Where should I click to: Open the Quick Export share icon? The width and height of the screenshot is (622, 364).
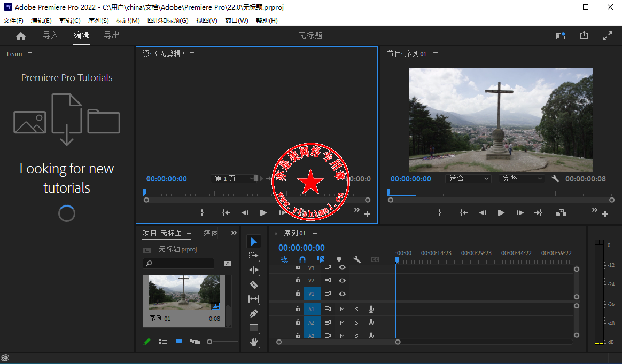click(x=584, y=36)
